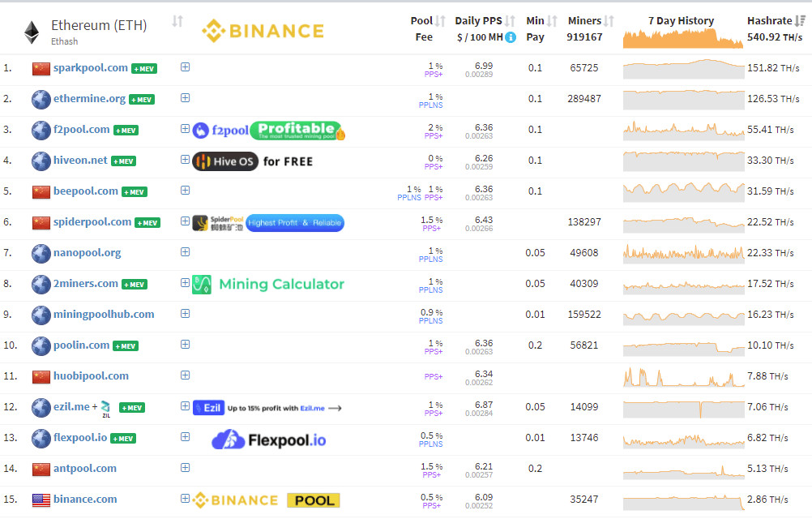
Task: Click the blue f2pool icon in its ad
Action: pos(199,129)
